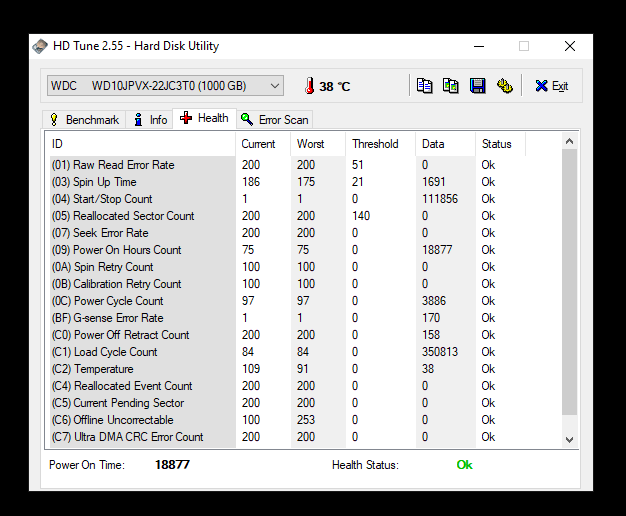Click the threshold value 140

click(361, 216)
